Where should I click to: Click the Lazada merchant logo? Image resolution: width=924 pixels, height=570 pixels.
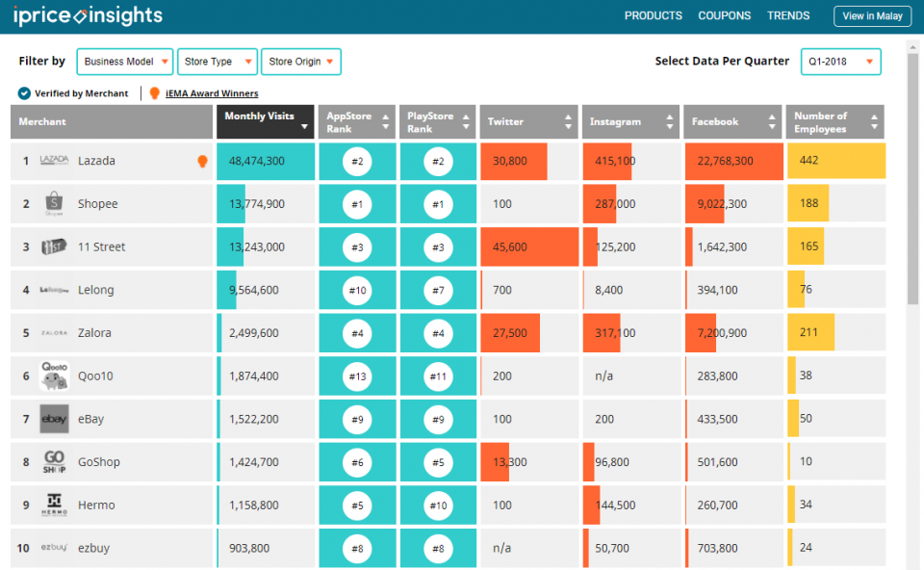(x=54, y=161)
